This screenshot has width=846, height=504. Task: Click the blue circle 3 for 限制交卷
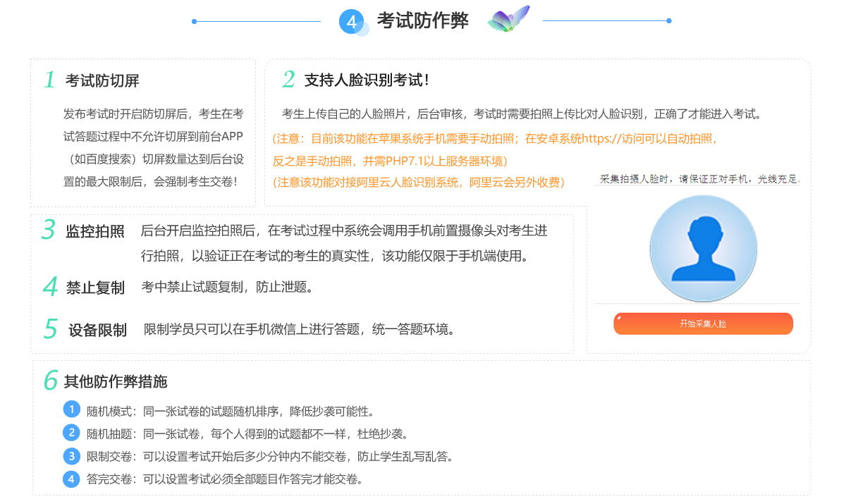point(72,455)
